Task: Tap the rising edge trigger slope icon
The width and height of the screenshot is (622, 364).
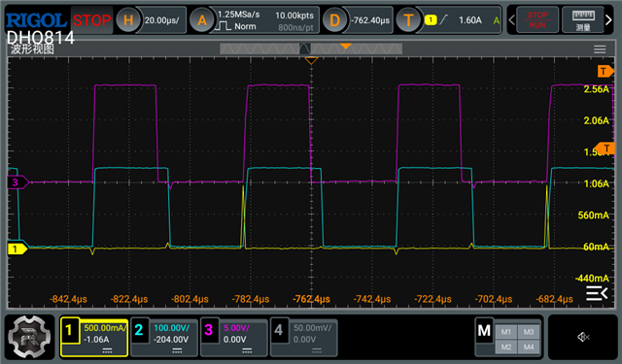Action: [444, 19]
